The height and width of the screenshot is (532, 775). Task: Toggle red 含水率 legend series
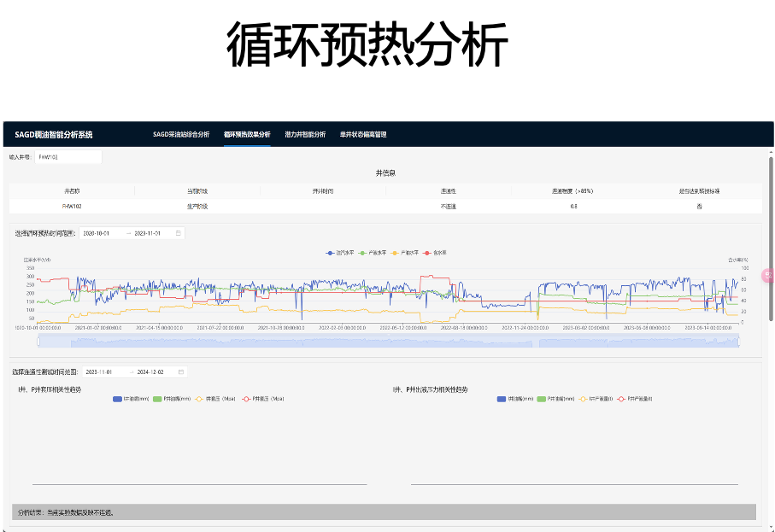point(437,253)
